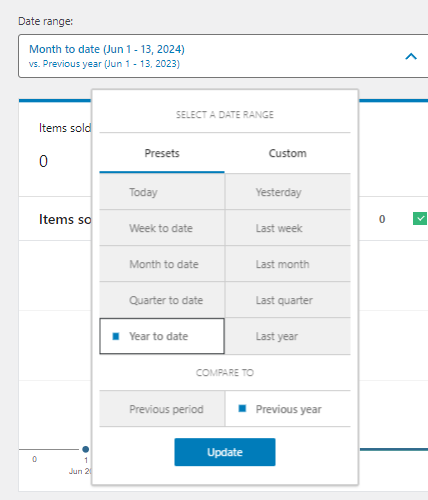This screenshot has height=500, width=428.
Task: Select the Previous year comparison option
Action: 288,409
